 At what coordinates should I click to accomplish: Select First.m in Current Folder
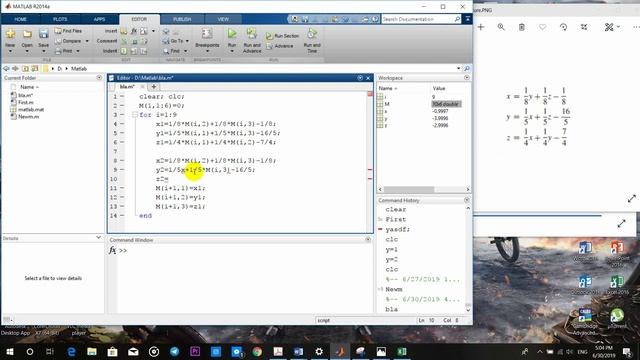(x=26, y=102)
